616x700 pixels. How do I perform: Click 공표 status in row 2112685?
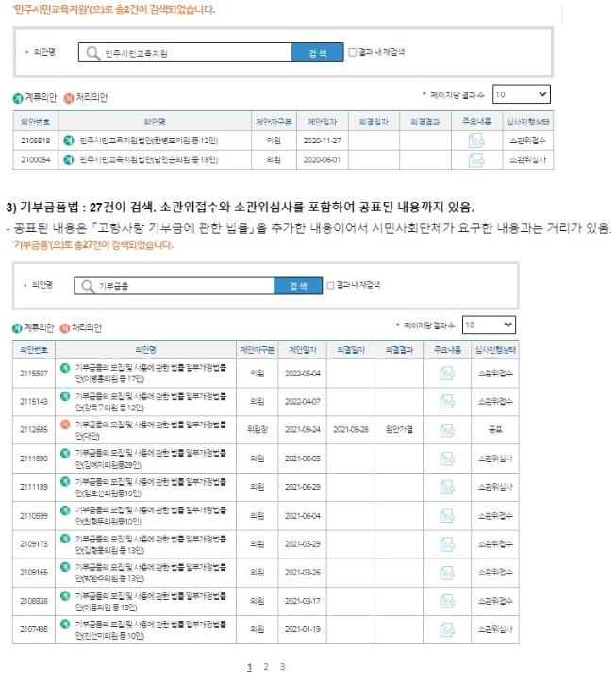[x=495, y=430]
